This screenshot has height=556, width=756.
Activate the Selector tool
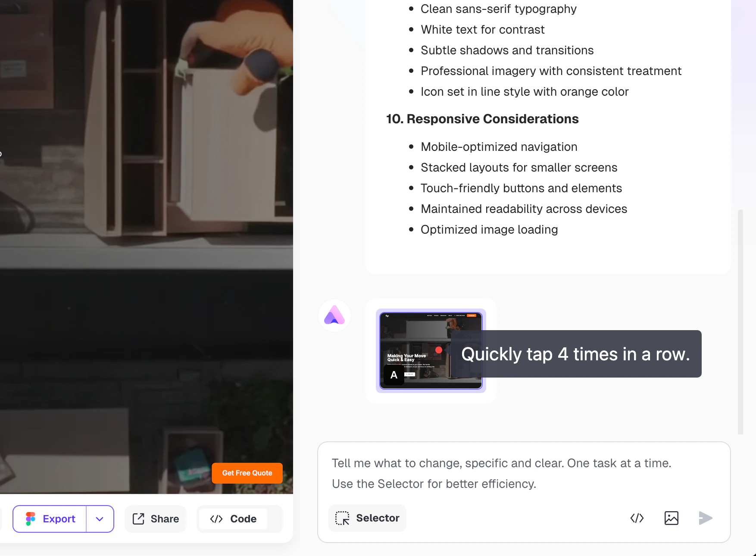(x=367, y=518)
